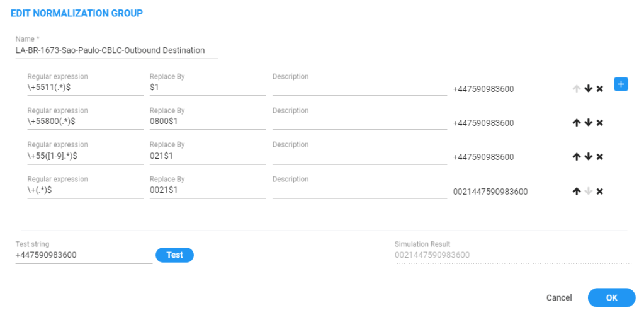Edit the Replace By 021$1 field

click(x=208, y=156)
